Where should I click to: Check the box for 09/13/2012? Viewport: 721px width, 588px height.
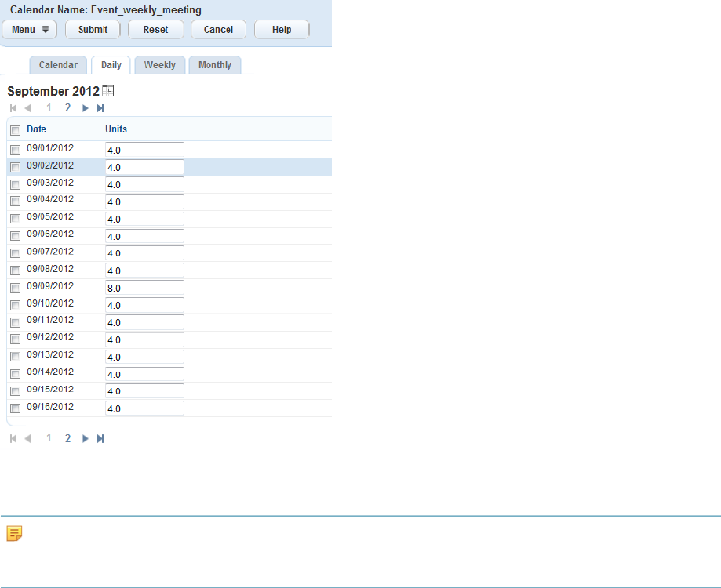[x=15, y=357]
